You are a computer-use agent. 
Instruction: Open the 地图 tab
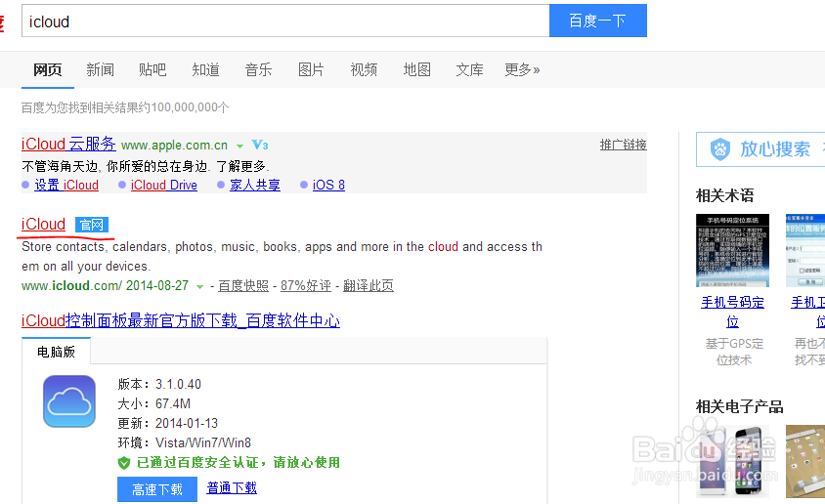(416, 69)
